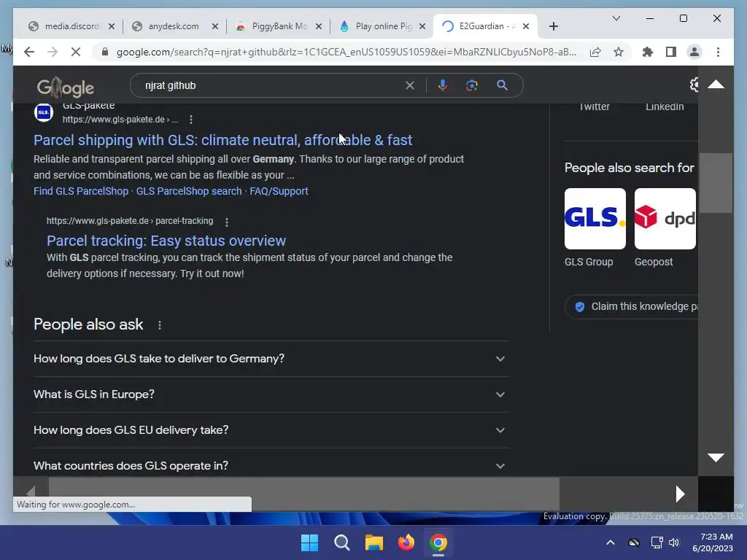The image size is (747, 560).
Task: Go back using browser back arrow
Action: tap(29, 52)
